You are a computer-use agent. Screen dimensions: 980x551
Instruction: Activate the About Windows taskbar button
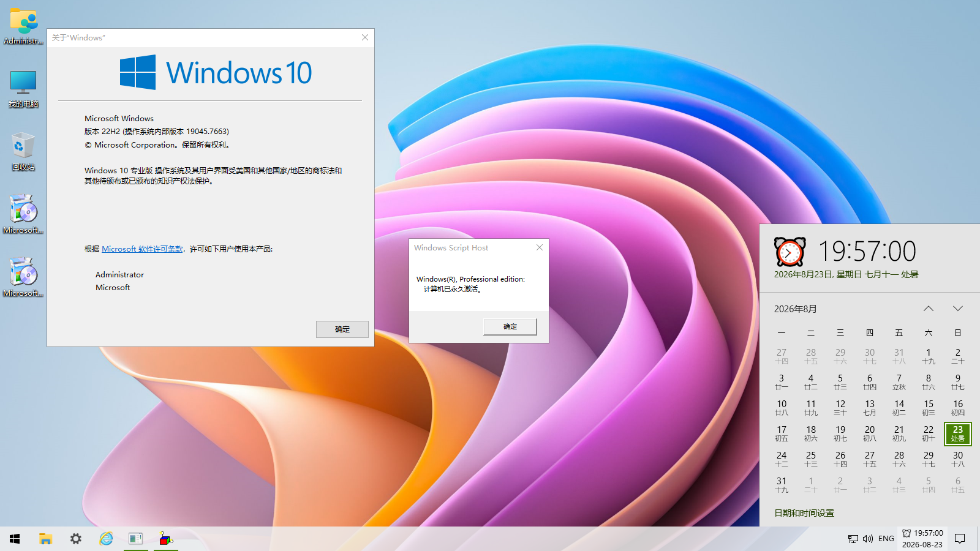[x=135, y=539]
